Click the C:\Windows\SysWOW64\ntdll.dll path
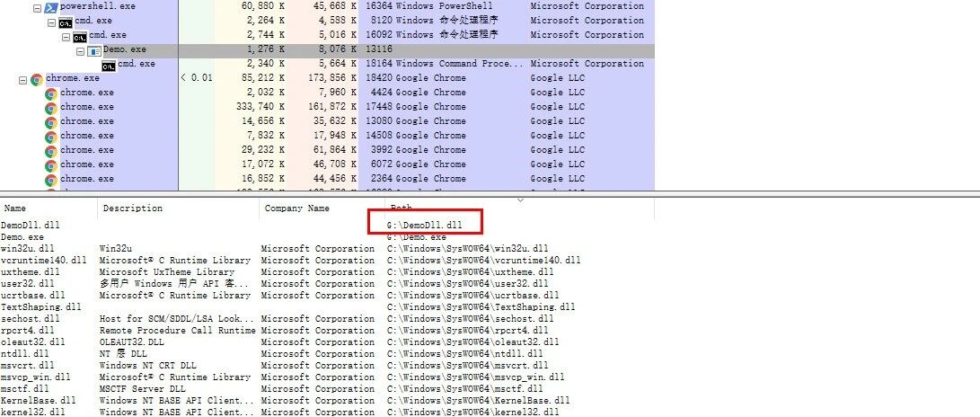980x417 pixels. (465, 354)
